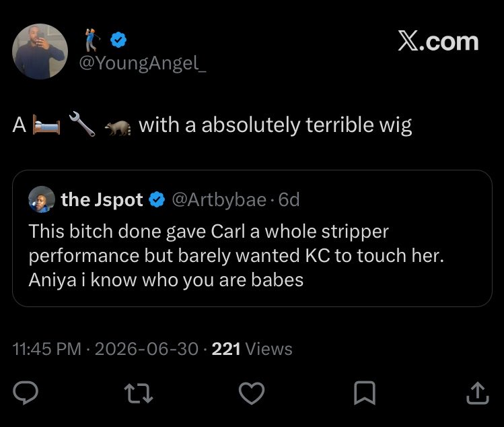
Task: View the 221 Views count
Action: click(252, 349)
